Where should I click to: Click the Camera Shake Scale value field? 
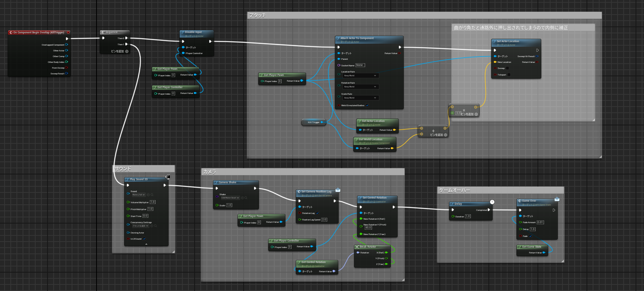pos(229,205)
